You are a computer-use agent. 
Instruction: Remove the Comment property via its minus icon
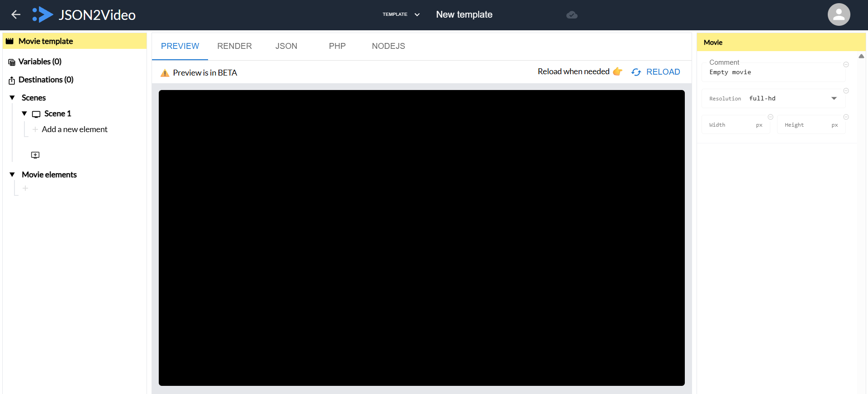pyautogui.click(x=846, y=65)
